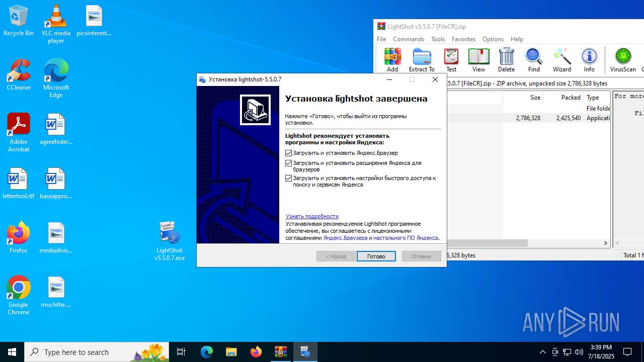Minimize the lightshot installer window

click(x=389, y=79)
